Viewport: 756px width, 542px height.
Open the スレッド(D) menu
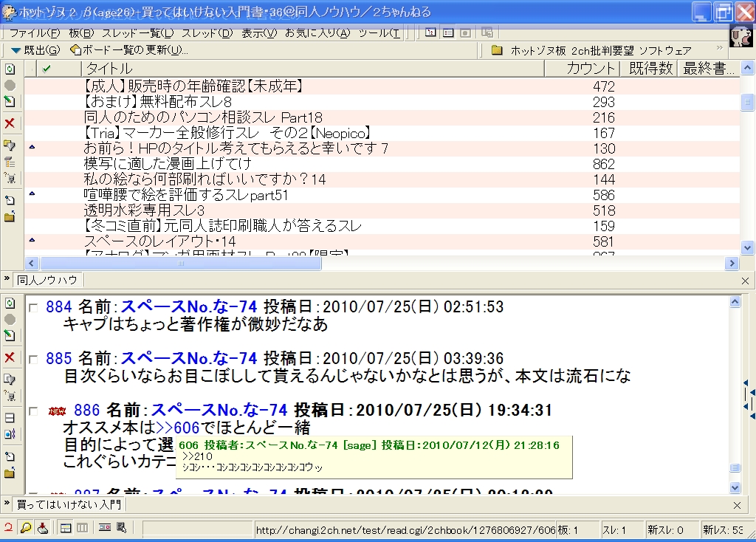tap(207, 32)
